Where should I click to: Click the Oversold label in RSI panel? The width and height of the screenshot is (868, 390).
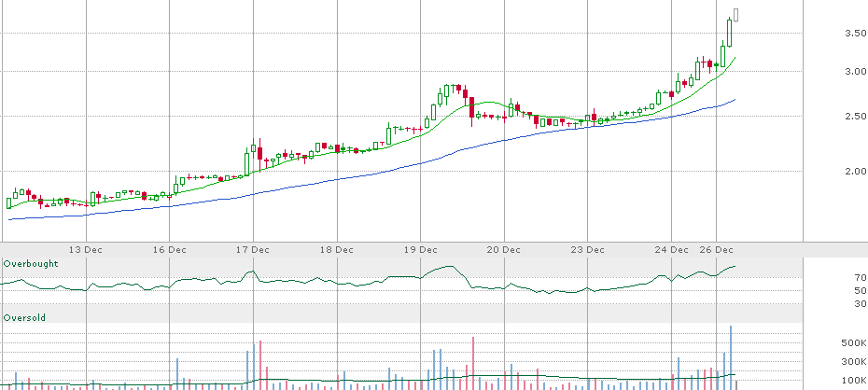click(24, 318)
